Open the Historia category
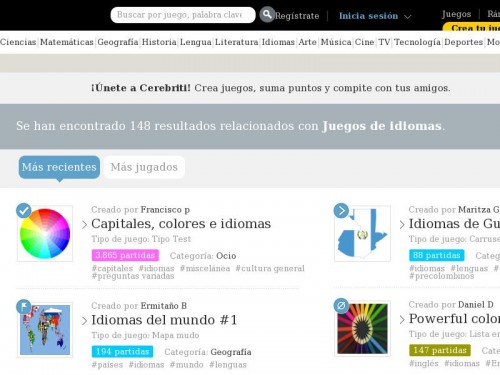 click(159, 42)
